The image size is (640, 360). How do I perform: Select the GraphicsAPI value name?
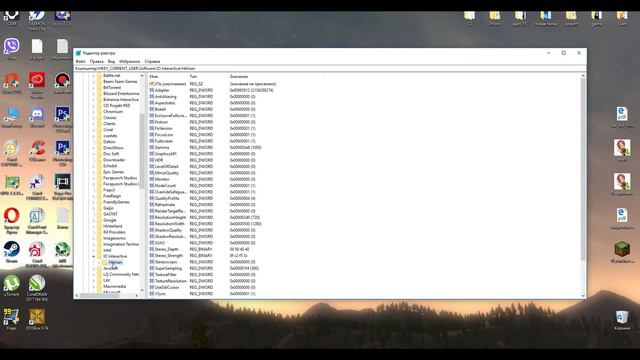(166, 154)
